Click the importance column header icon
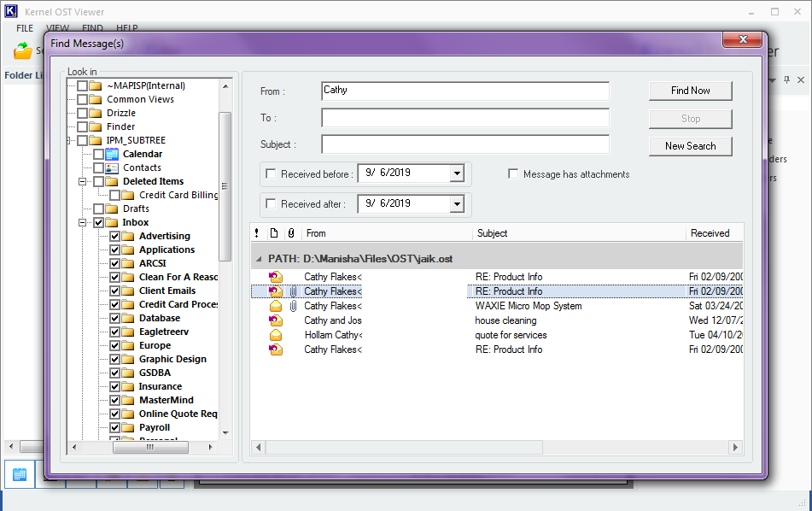The width and height of the screenshot is (812, 511). 257,233
